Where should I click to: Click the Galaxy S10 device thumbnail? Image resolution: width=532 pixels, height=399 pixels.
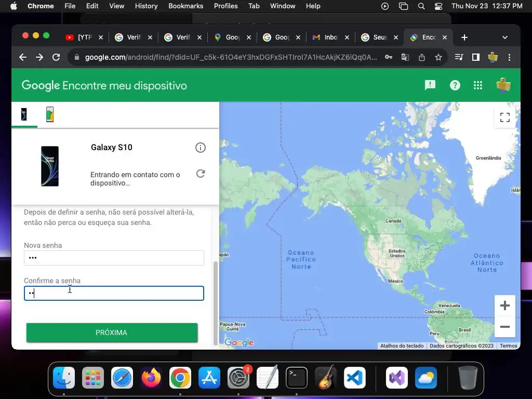(x=50, y=166)
